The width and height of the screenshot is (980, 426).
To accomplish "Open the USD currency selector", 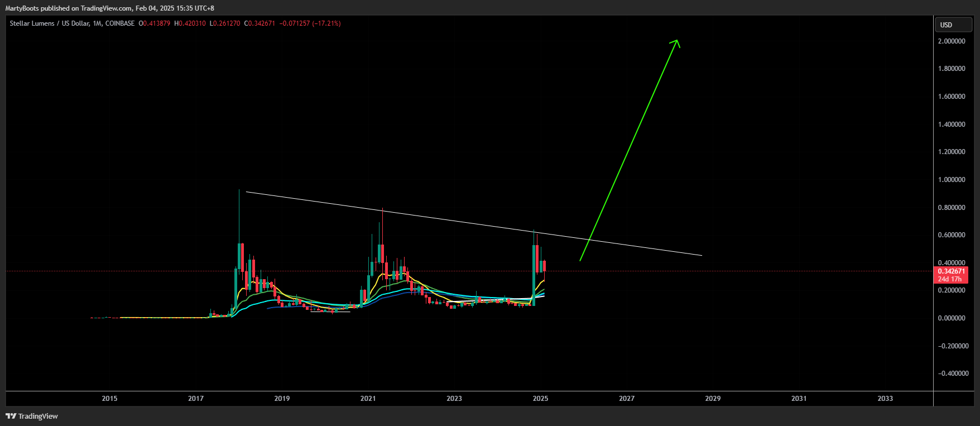I will (x=953, y=25).
